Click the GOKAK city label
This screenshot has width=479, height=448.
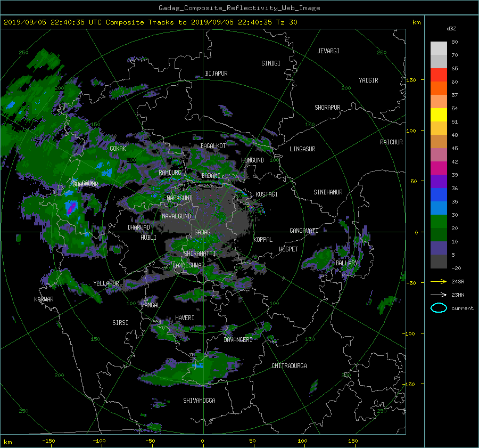[118, 149]
